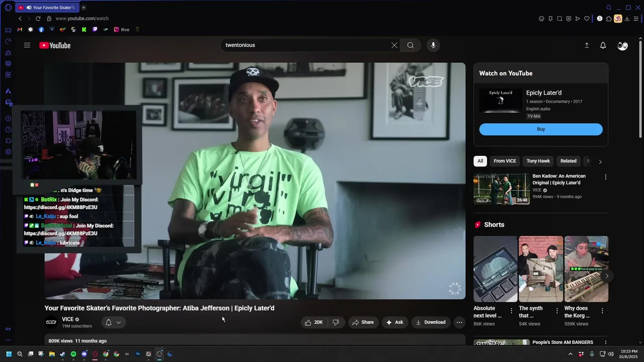Screen dimensions: 644x362
Task: Open Photoshop from the taskbar
Action: (138, 354)
